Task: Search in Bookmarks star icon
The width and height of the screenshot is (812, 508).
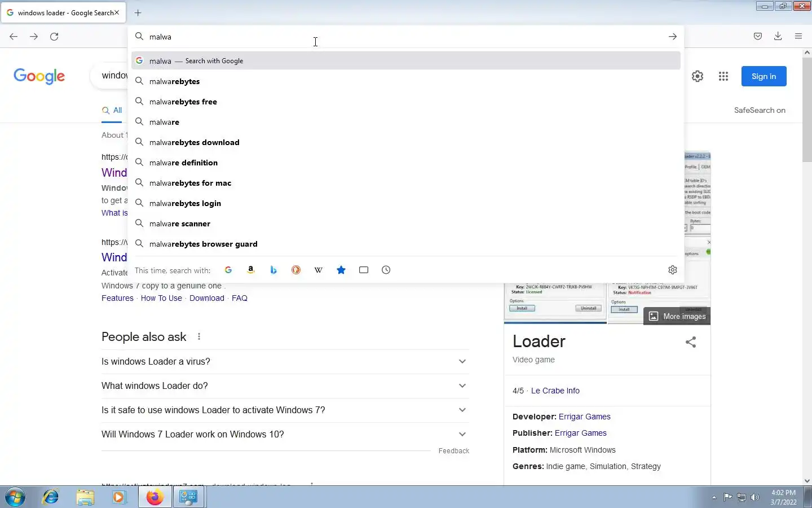Action: (x=341, y=270)
